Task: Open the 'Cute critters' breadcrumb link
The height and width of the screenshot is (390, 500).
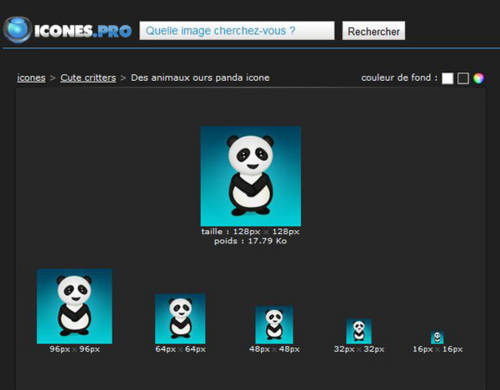Action: (88, 78)
